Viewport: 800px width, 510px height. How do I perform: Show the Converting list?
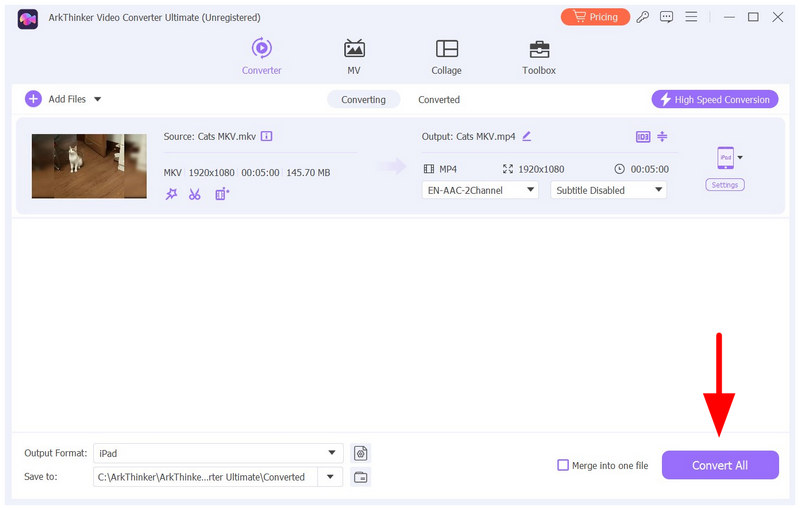[363, 99]
